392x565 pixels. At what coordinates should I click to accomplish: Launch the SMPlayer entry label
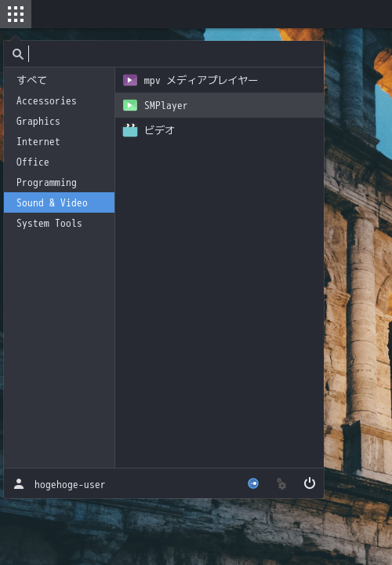pos(166,106)
